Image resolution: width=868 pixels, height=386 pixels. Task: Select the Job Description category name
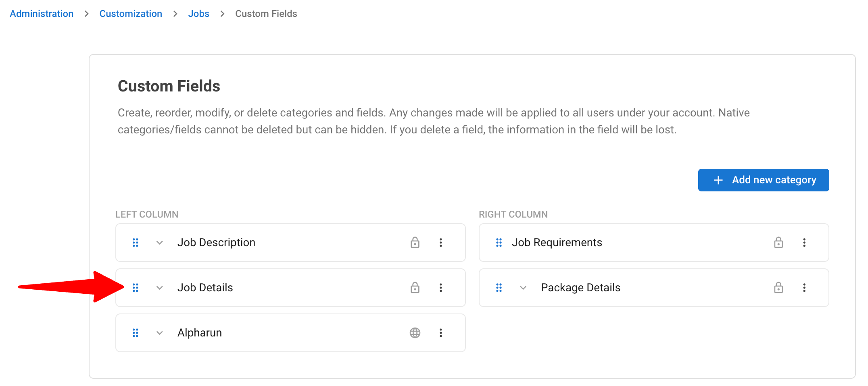pyautogui.click(x=216, y=243)
